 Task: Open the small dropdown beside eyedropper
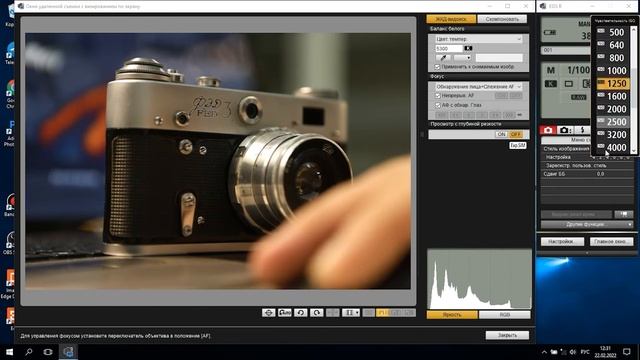tap(462, 58)
